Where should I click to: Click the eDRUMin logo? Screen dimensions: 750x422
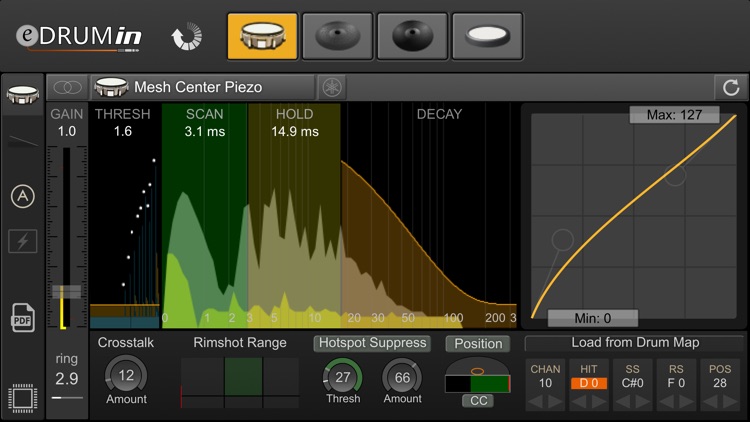pos(79,37)
